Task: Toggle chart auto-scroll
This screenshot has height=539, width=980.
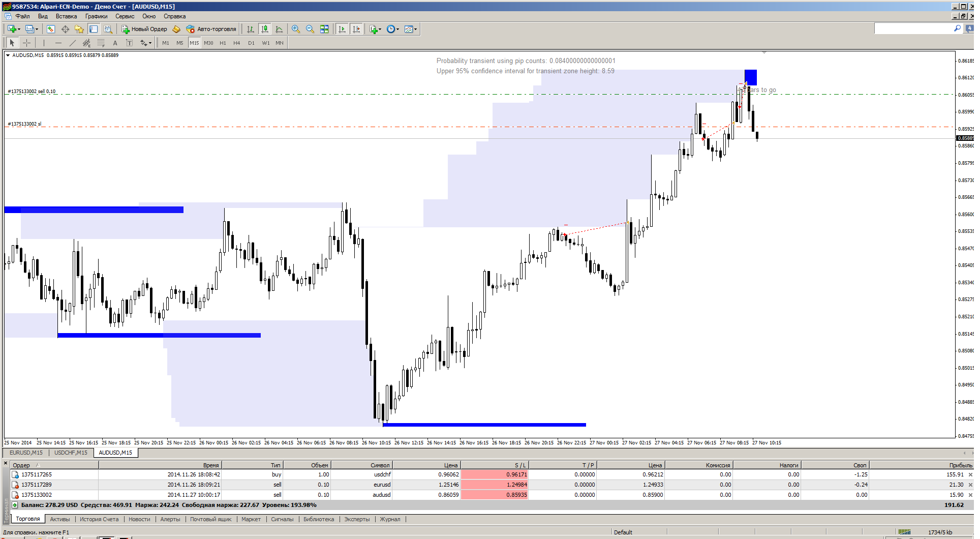Action: tap(342, 29)
